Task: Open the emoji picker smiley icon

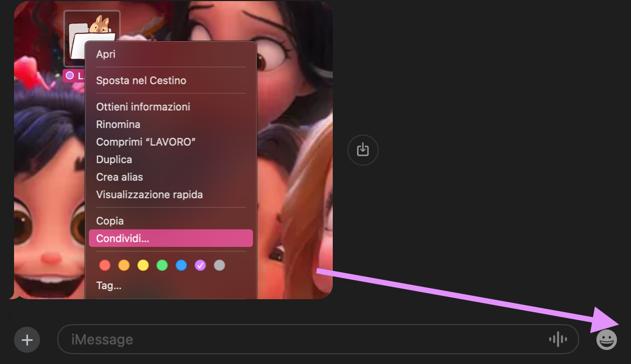Action: [606, 340]
